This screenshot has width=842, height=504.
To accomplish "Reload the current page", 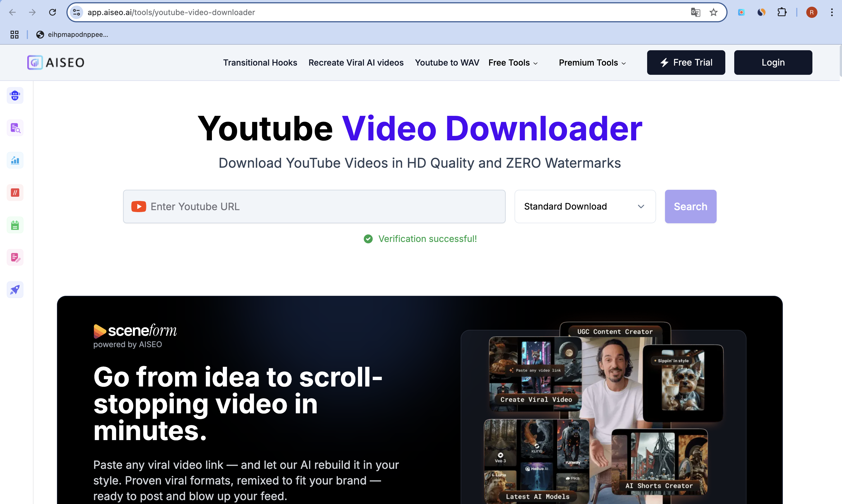I will tap(52, 12).
